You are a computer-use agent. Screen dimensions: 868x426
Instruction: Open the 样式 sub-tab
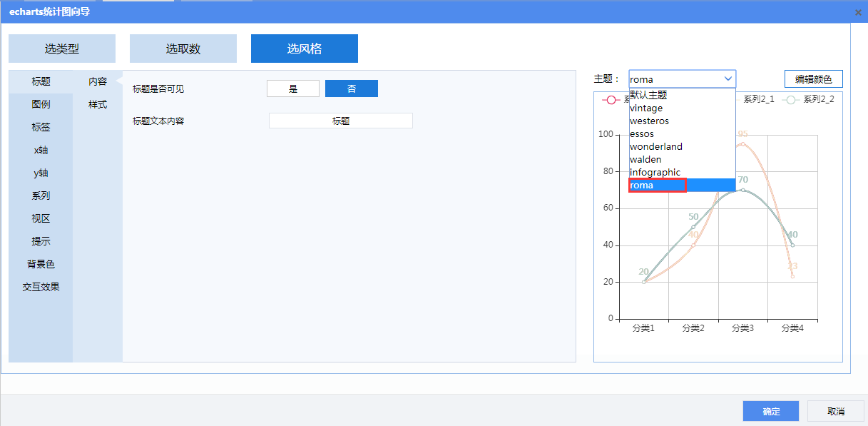(98, 104)
